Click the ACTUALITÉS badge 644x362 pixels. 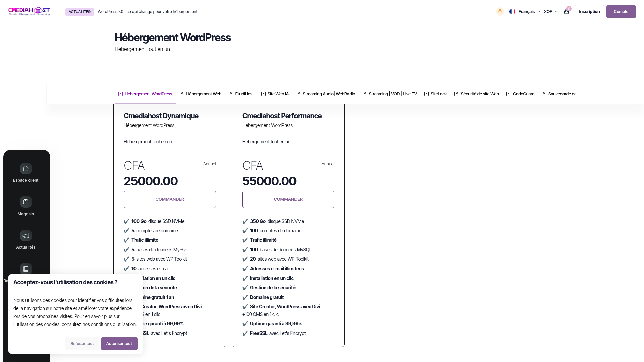click(80, 12)
